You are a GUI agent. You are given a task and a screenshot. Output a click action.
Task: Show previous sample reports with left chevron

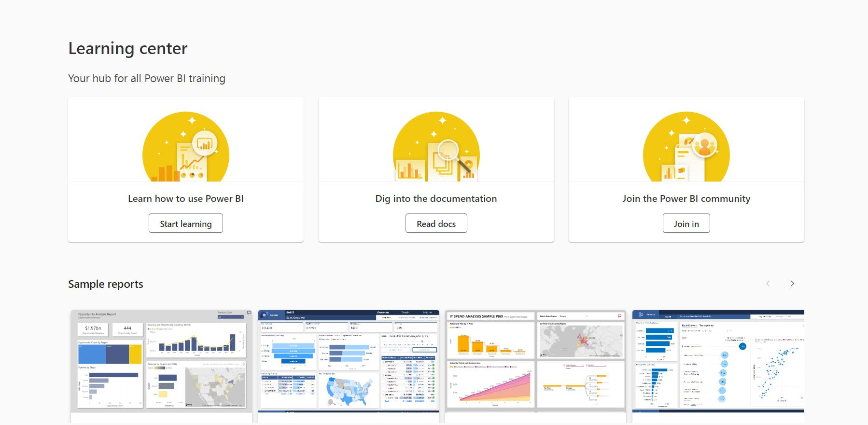(768, 283)
